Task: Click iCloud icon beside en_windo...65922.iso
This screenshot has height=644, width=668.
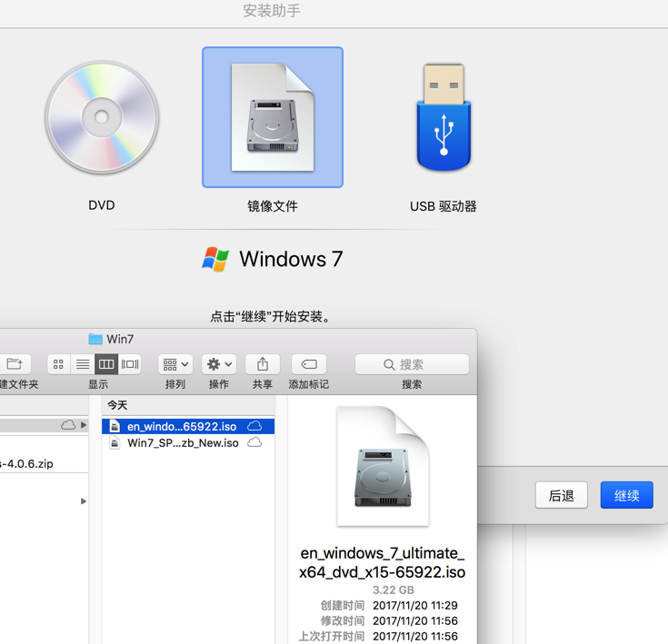Action: (254, 426)
